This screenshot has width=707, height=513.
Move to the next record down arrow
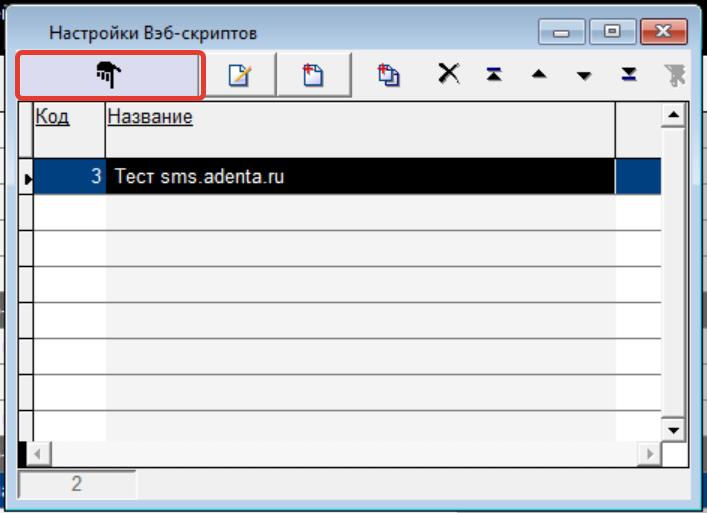(x=584, y=75)
